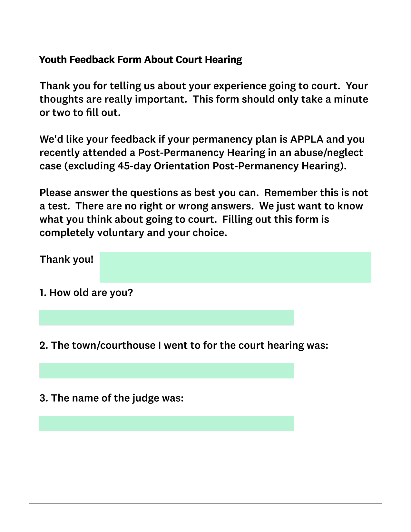Screen dimensions: 411x532
Task: Click 'The name of the judge was' label
Action: (117, 398)
